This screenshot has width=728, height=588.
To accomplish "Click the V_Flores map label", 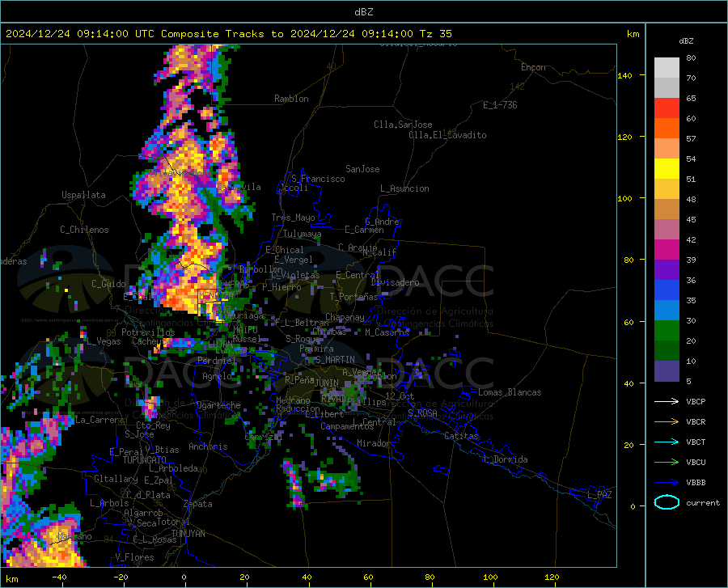I will (134, 557).
